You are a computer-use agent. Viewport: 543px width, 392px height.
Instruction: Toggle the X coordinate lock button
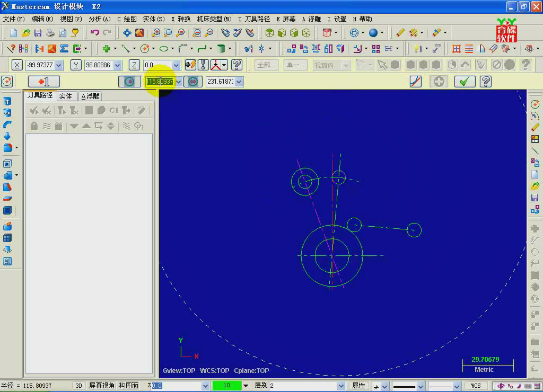[x=17, y=65]
